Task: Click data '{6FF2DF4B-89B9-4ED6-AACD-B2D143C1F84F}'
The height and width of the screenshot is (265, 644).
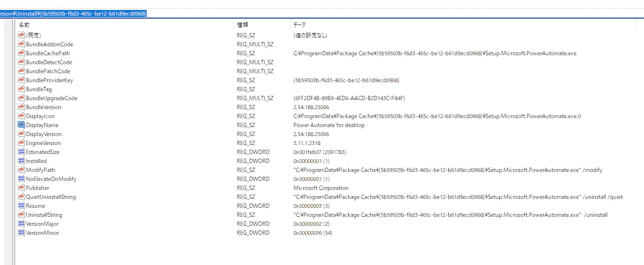Action: pyautogui.click(x=349, y=98)
